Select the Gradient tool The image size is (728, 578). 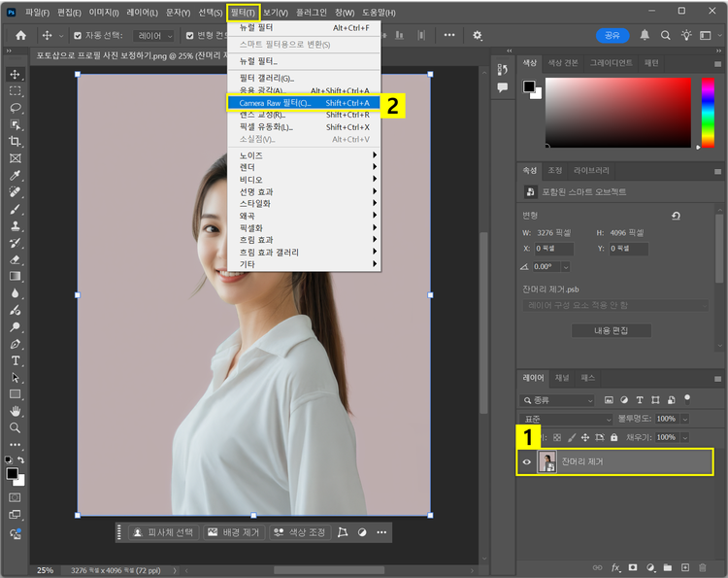[x=15, y=277]
